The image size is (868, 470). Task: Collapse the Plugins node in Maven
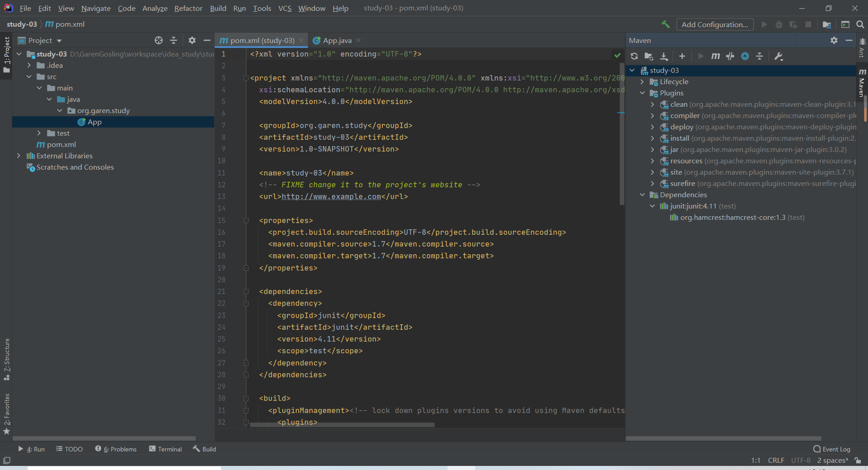coord(642,93)
